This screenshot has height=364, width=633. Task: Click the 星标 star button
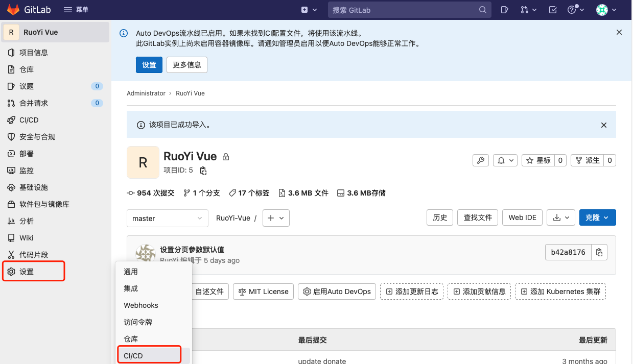point(538,160)
